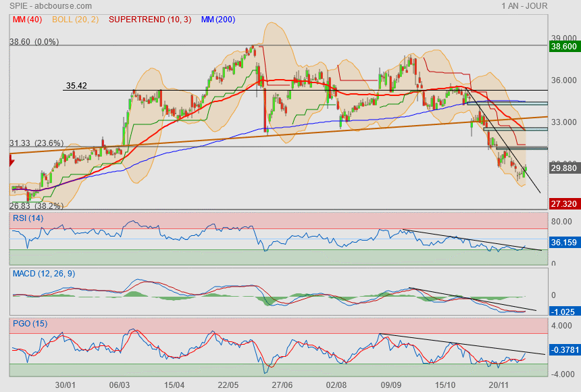Screen dimensions: 581x392
Task: Click the 15/04 date axis label
Action: [x=174, y=385]
